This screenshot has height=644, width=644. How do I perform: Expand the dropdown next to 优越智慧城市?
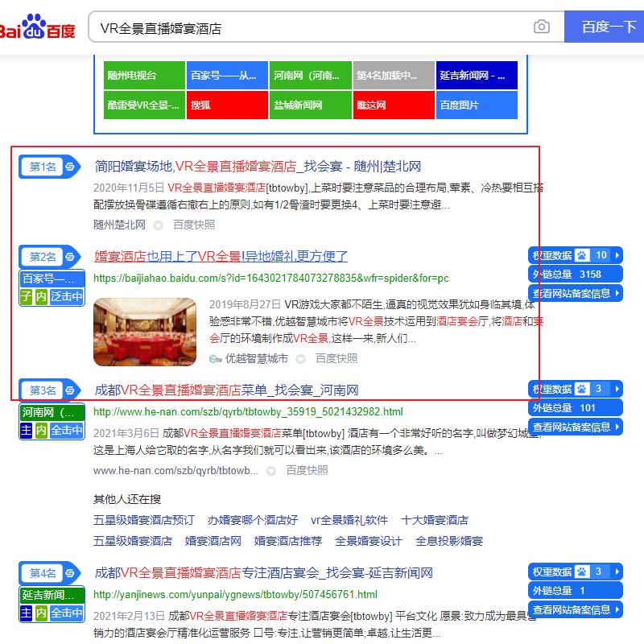click(300, 359)
